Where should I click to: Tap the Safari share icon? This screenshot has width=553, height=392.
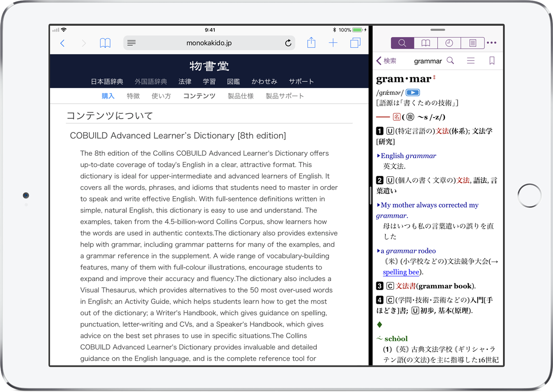311,43
